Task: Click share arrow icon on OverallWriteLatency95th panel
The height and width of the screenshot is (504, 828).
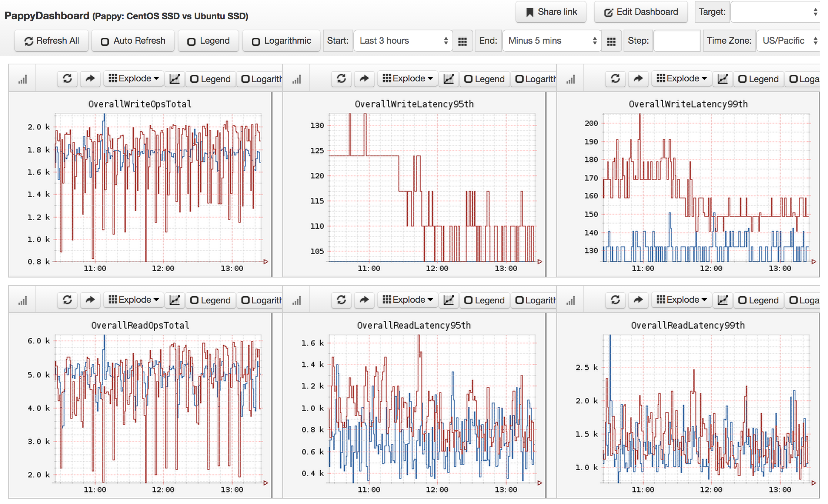Action: 364,78
